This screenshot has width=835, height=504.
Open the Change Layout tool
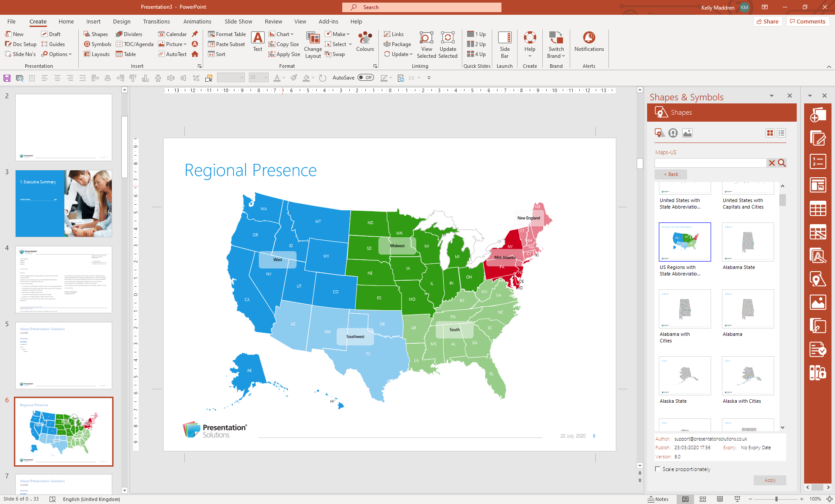coord(313,45)
